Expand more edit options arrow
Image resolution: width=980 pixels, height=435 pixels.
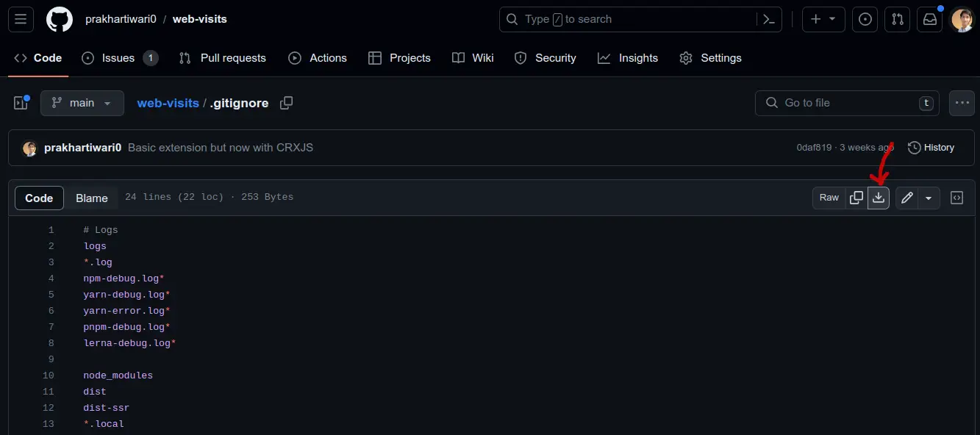[929, 198]
